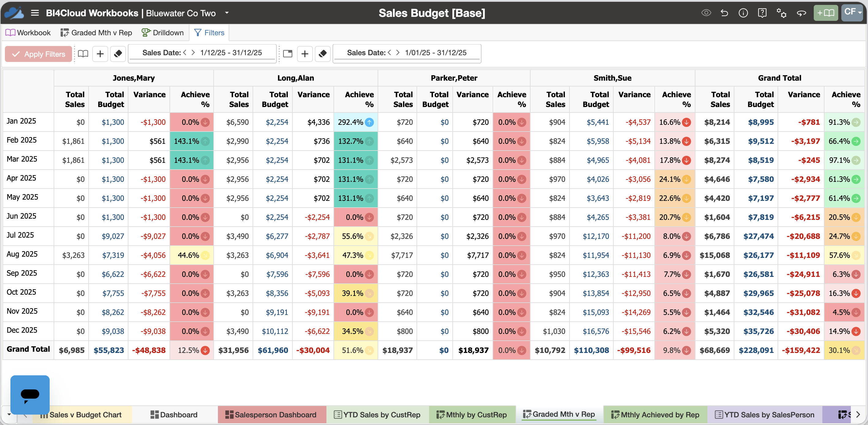
Task: Click the Apply Filters button
Action: click(38, 54)
